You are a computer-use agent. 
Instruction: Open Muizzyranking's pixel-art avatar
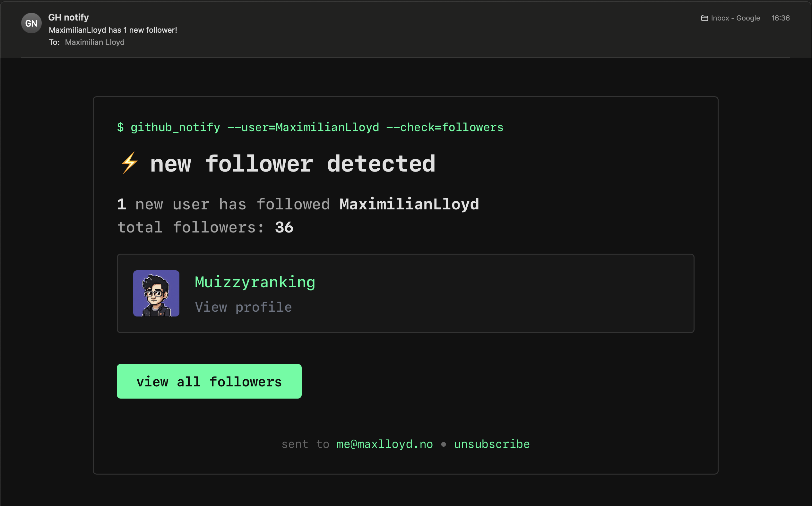pos(156,293)
